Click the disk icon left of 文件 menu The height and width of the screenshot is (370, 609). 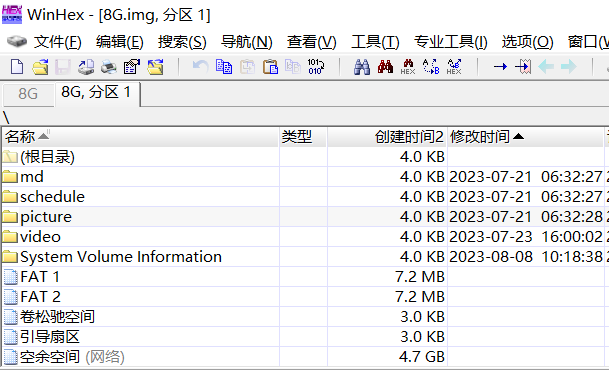(x=17, y=41)
